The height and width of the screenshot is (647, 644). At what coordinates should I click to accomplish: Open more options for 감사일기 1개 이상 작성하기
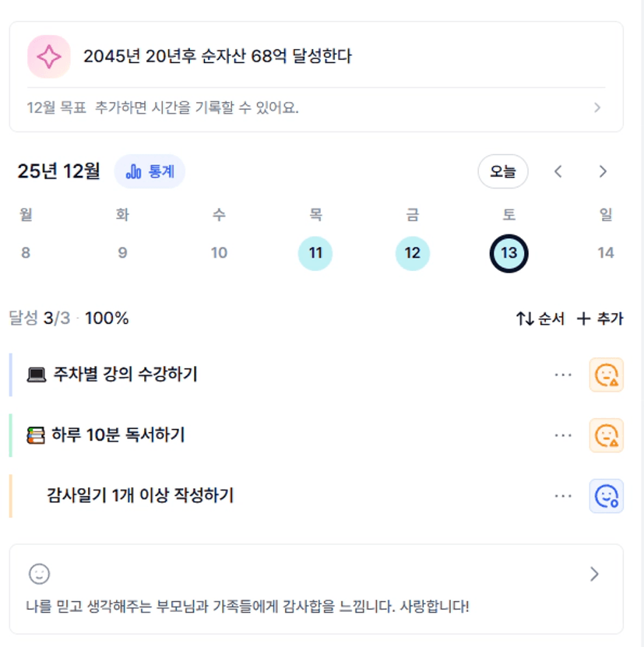point(563,496)
